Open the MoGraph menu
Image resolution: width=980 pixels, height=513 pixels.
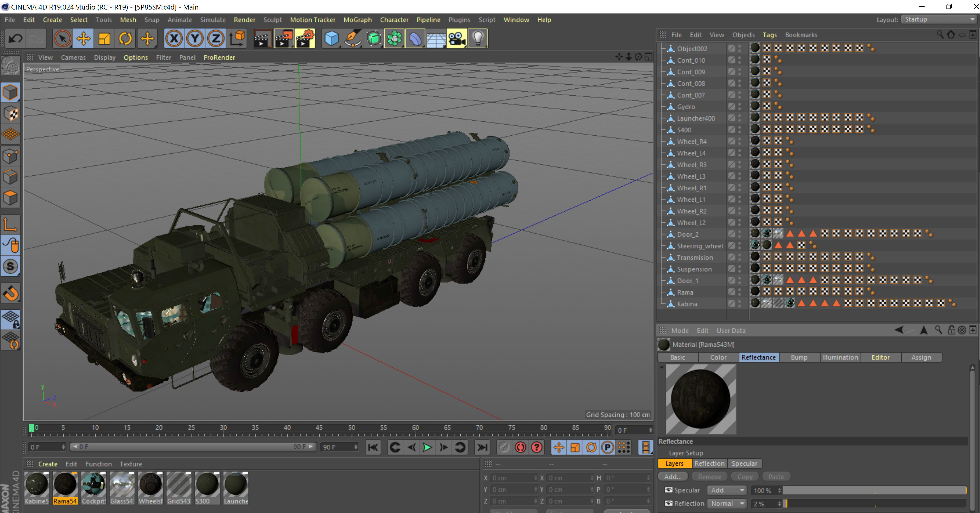[357, 20]
